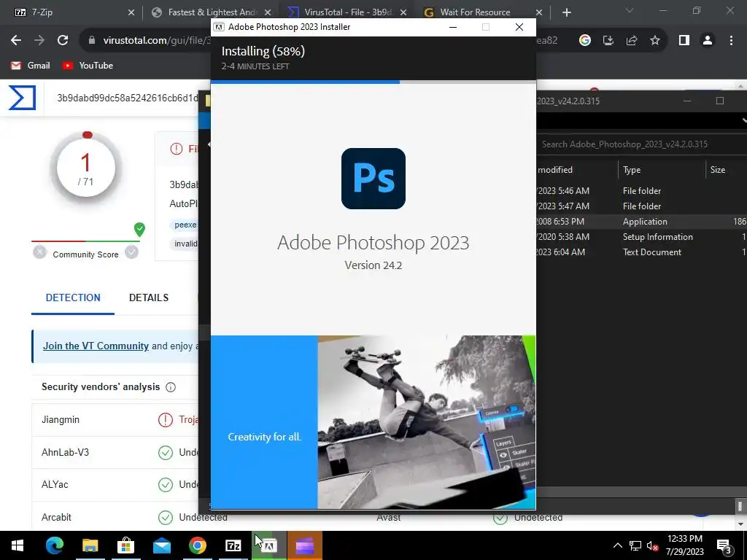
Task: Click the installer progress bar
Action: tap(373, 82)
